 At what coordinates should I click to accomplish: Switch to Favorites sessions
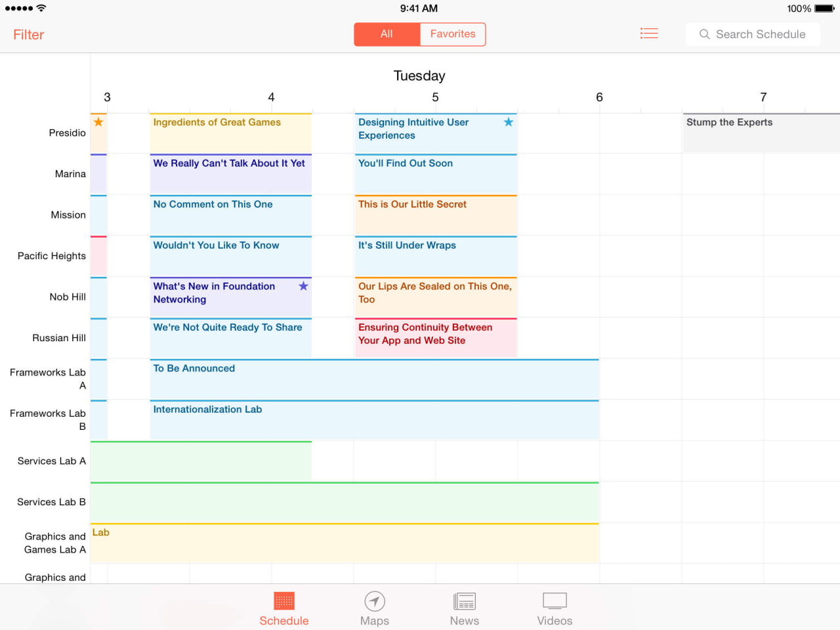click(453, 34)
